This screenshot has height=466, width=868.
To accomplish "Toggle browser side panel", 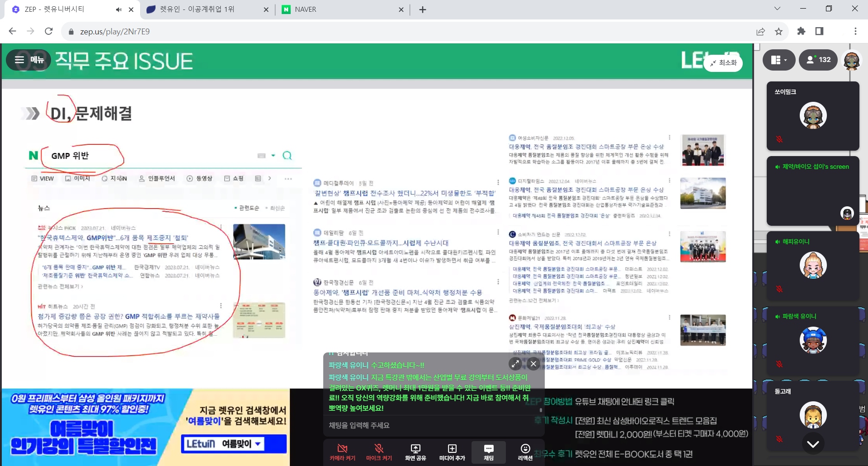I will click(819, 31).
